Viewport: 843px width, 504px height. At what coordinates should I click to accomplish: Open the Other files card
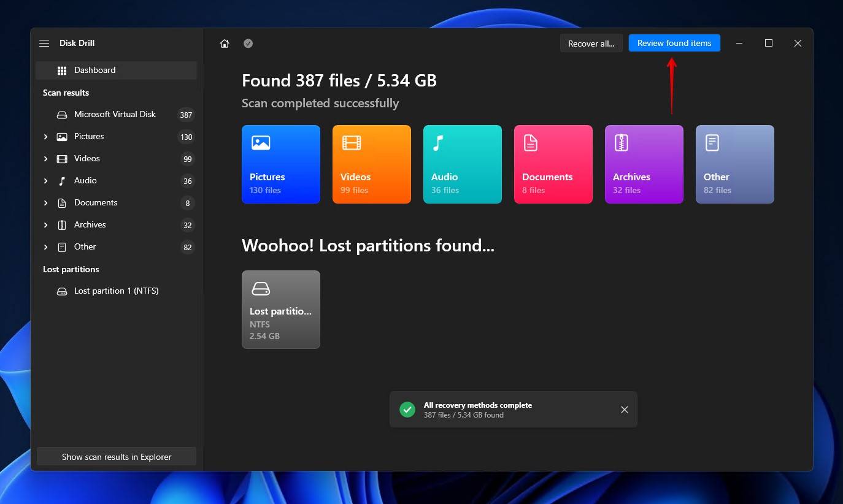point(735,164)
